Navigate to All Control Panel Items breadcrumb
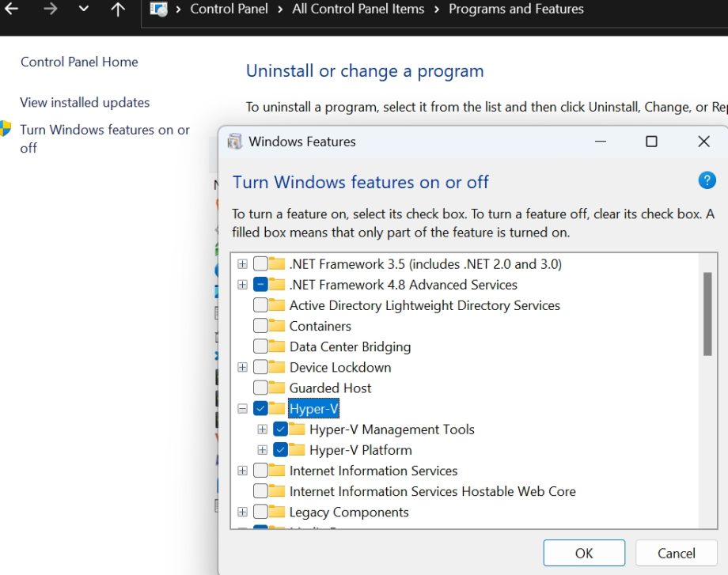Image resolution: width=728 pixels, height=575 pixels. coord(358,9)
